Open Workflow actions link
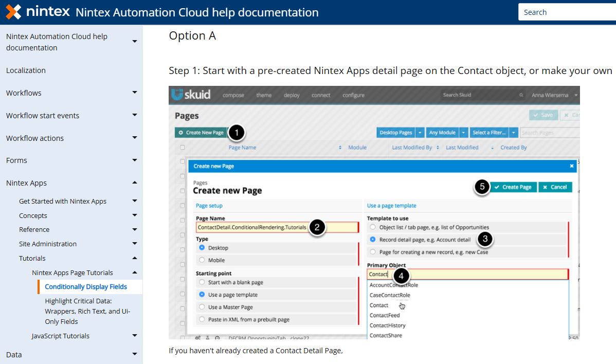This screenshot has width=616, height=364. 34,138
